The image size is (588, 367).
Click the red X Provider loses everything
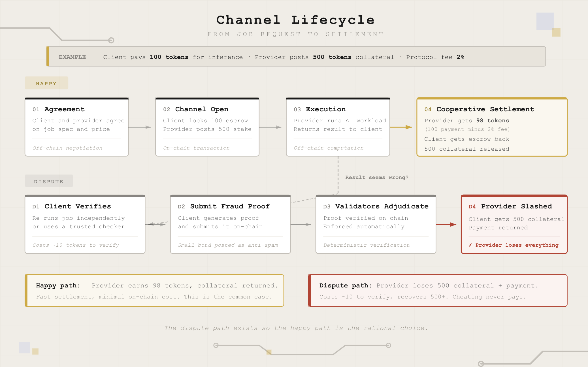[x=513, y=245]
